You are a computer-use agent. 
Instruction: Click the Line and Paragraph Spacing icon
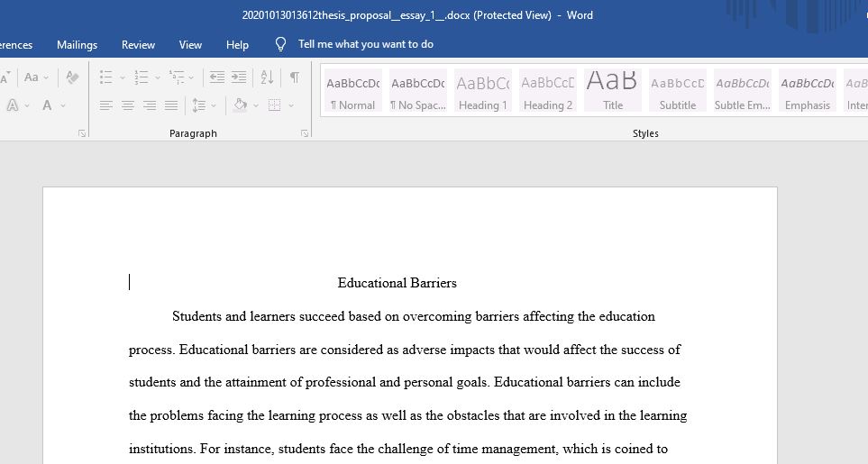point(198,105)
